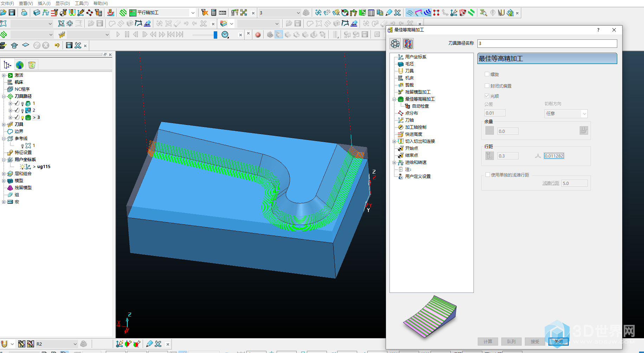644x353 pixels.
Task: Click the red four-point toolpath display icon
Action: click(436, 13)
